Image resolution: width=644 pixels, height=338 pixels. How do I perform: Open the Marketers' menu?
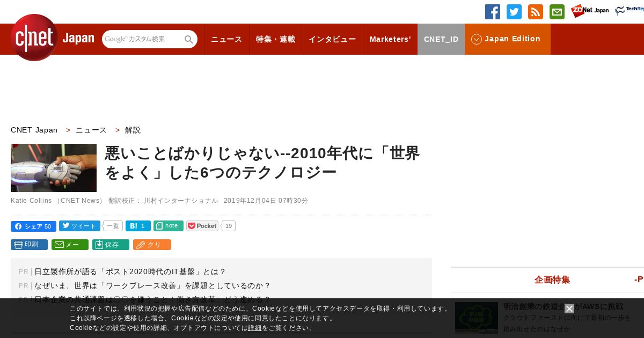coord(390,39)
